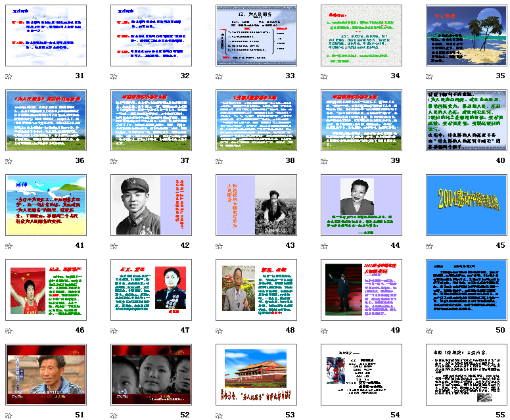The width and height of the screenshot is (510, 420).
Task: Click the animation star icon under slide 37
Action: pos(114,162)
